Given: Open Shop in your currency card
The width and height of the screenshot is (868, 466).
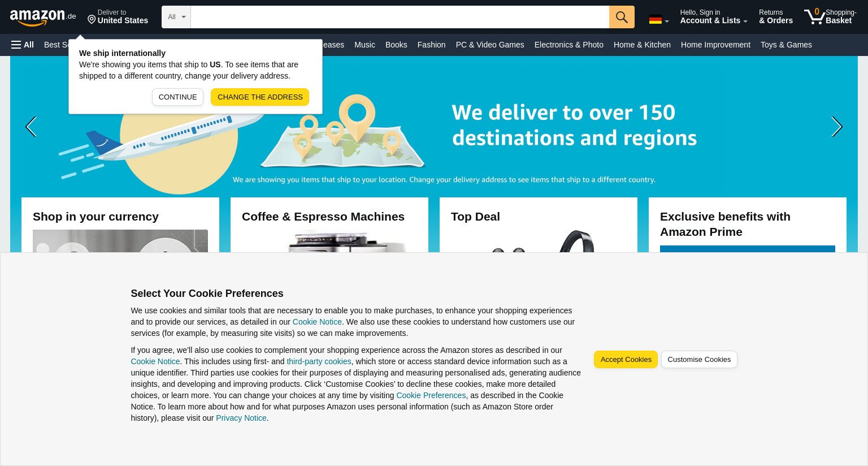Looking at the screenshot, I should pyautogui.click(x=120, y=225).
